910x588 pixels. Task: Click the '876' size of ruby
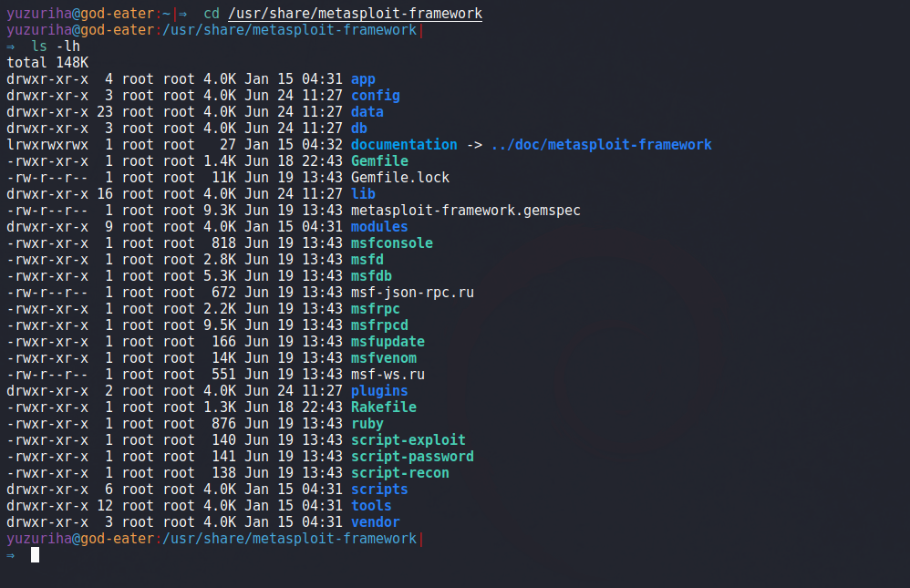pos(223,424)
